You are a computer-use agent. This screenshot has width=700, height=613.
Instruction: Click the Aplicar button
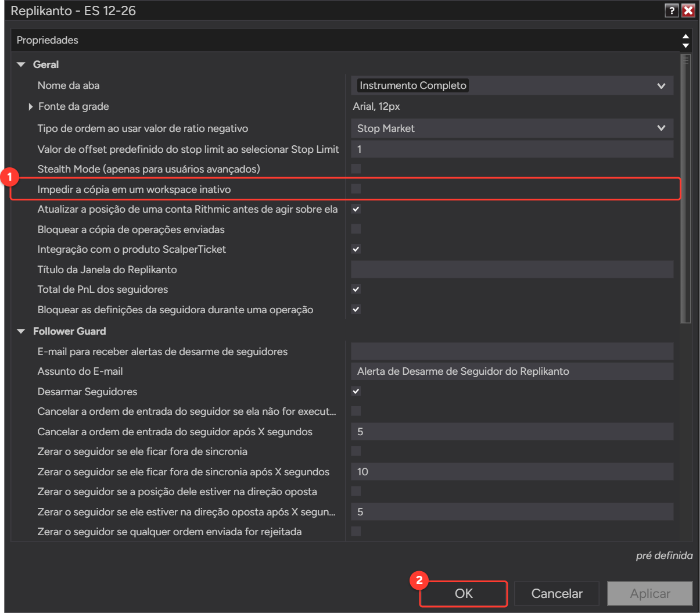click(650, 594)
